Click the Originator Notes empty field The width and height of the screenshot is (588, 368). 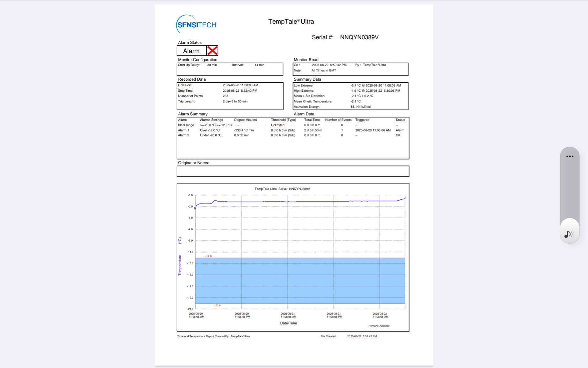(x=293, y=171)
